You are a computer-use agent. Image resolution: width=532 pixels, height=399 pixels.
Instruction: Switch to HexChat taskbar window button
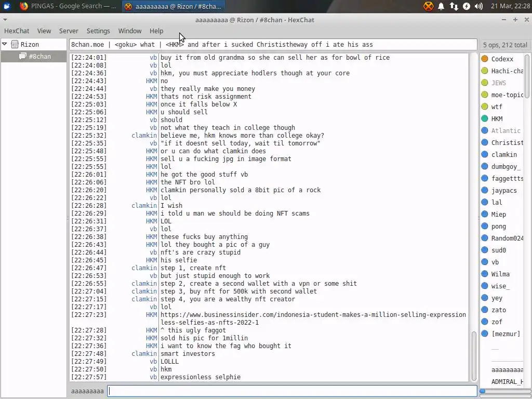(173, 6)
